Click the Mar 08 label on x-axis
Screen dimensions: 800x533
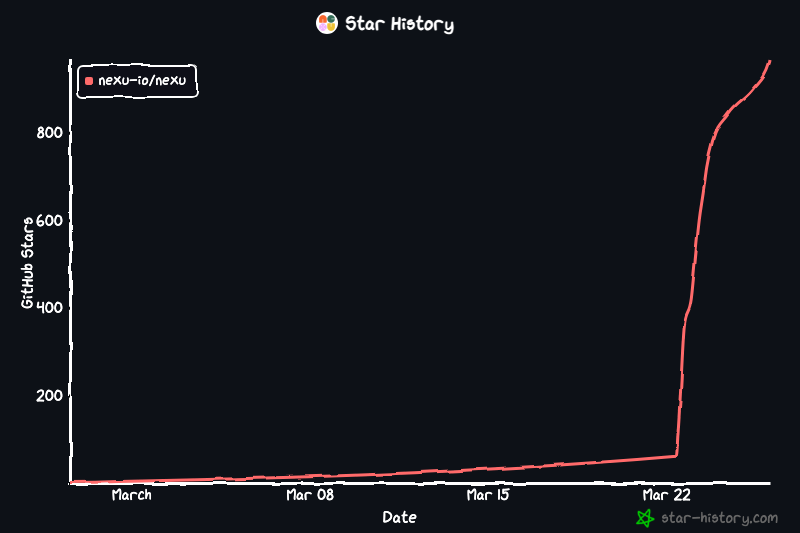point(310,495)
